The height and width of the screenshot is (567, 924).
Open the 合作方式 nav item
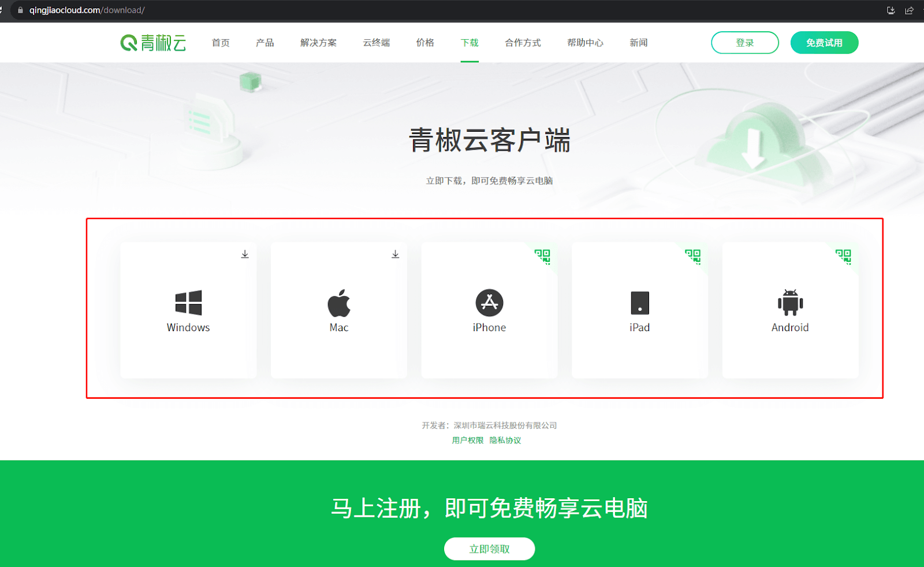point(523,43)
